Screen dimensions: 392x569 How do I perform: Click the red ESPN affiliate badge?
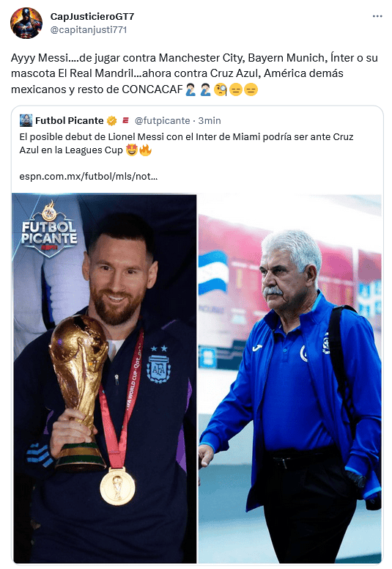click(125, 120)
